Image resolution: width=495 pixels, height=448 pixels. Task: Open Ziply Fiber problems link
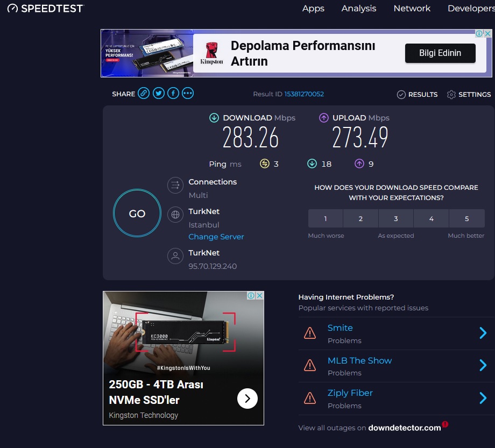point(350,393)
